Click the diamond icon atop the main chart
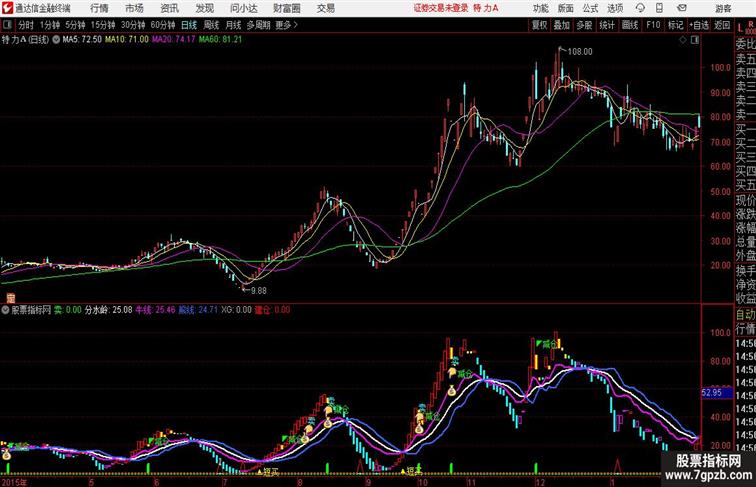The height and width of the screenshot is (487, 756). 683,40
